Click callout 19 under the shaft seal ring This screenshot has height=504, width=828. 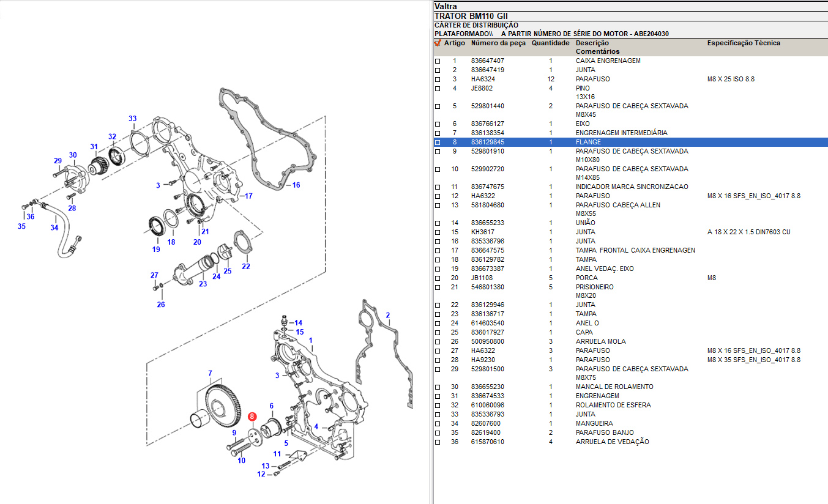point(156,249)
